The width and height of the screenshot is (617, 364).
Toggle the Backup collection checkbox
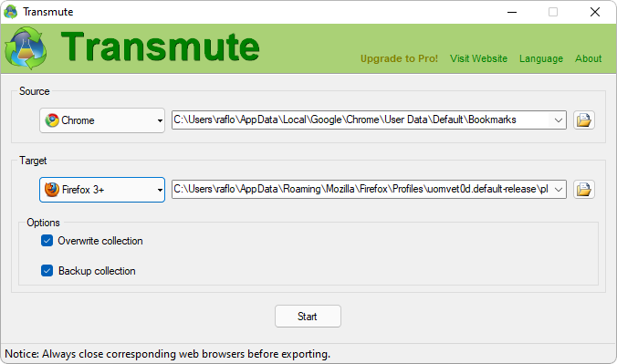[x=47, y=271]
